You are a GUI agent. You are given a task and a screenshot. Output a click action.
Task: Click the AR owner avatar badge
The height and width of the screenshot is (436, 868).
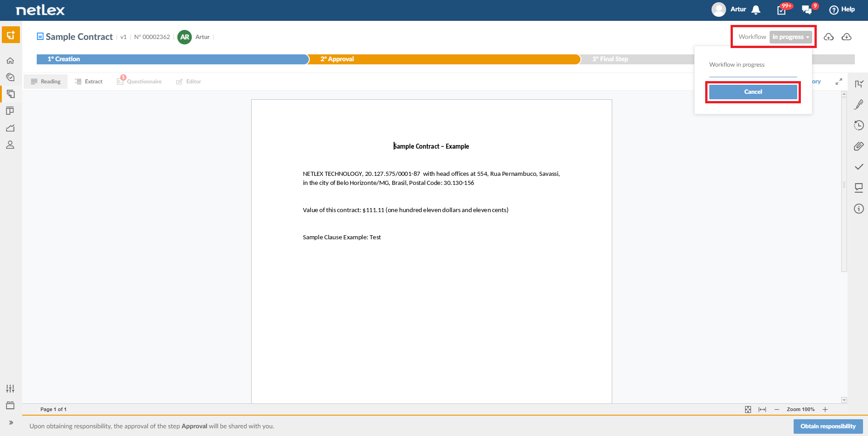pos(185,37)
